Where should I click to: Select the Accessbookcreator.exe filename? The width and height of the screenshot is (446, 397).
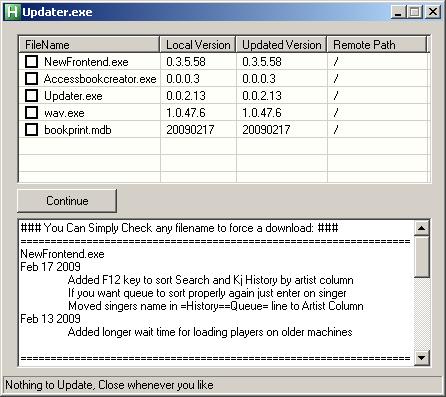click(x=100, y=79)
